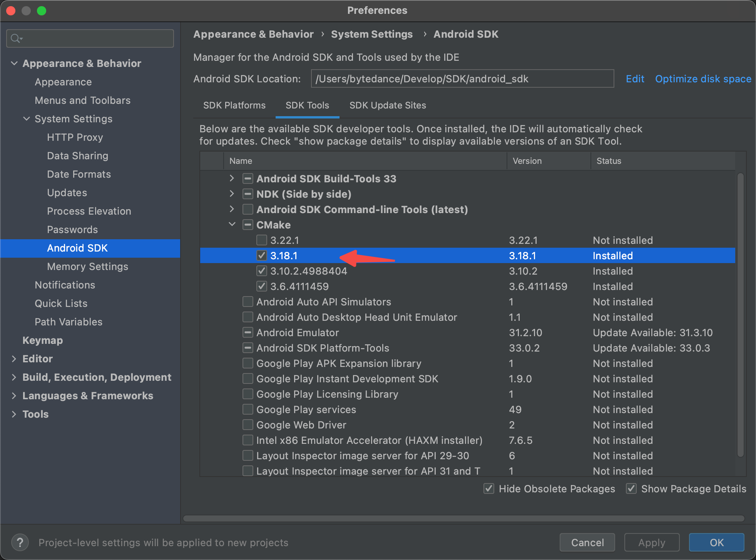Screen dimensions: 756x560
Task: Uncheck CMake 3.10.2.4988404 checkbox
Action: click(x=262, y=271)
